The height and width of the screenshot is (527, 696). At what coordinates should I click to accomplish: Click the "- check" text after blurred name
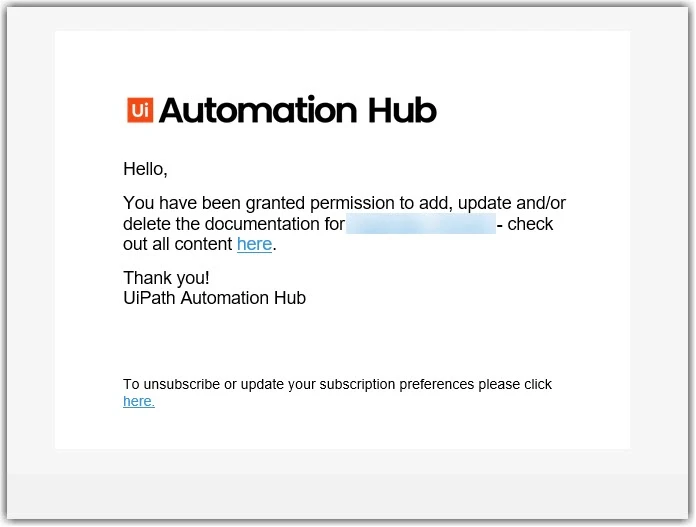coord(525,224)
